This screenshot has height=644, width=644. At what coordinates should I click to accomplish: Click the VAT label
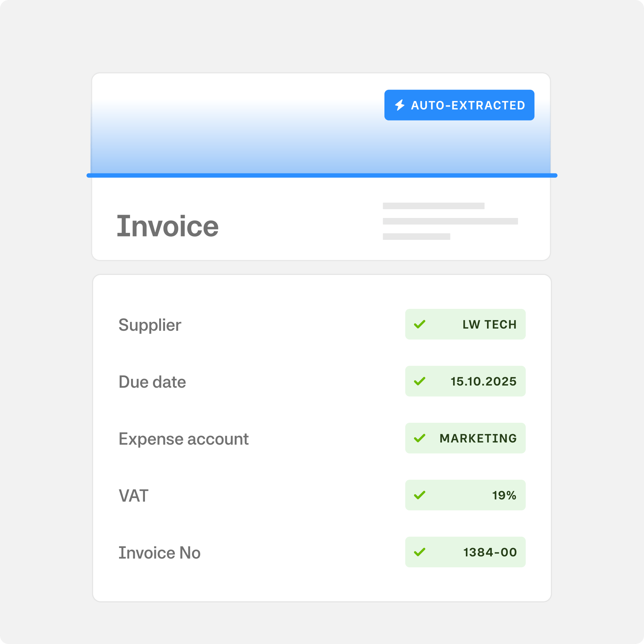(134, 496)
